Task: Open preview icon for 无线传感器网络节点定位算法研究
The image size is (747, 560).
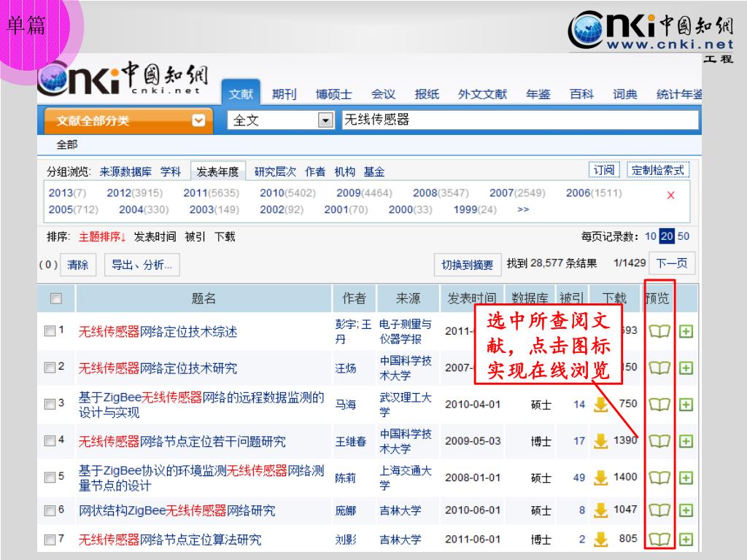Action: 659,539
